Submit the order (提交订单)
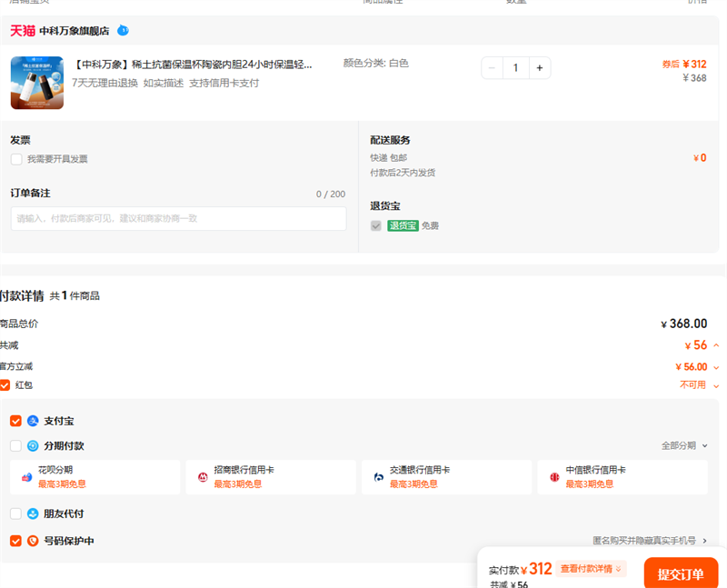The width and height of the screenshot is (727, 588). click(681, 573)
